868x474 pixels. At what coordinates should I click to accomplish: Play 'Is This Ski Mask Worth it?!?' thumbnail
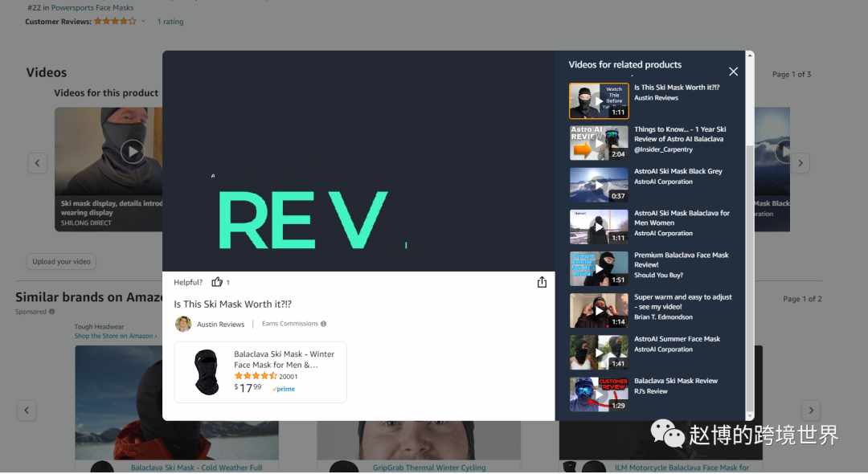(599, 100)
